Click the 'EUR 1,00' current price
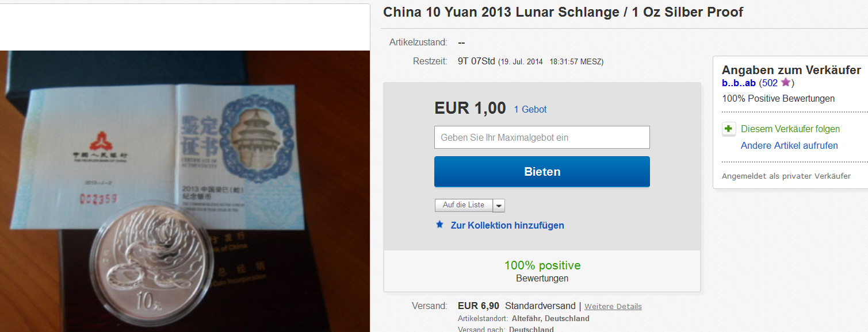 coord(470,108)
